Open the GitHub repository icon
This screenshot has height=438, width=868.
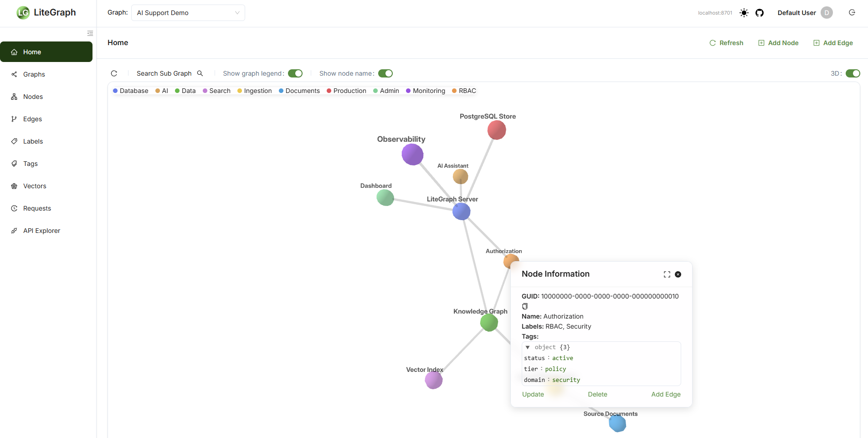coord(760,13)
